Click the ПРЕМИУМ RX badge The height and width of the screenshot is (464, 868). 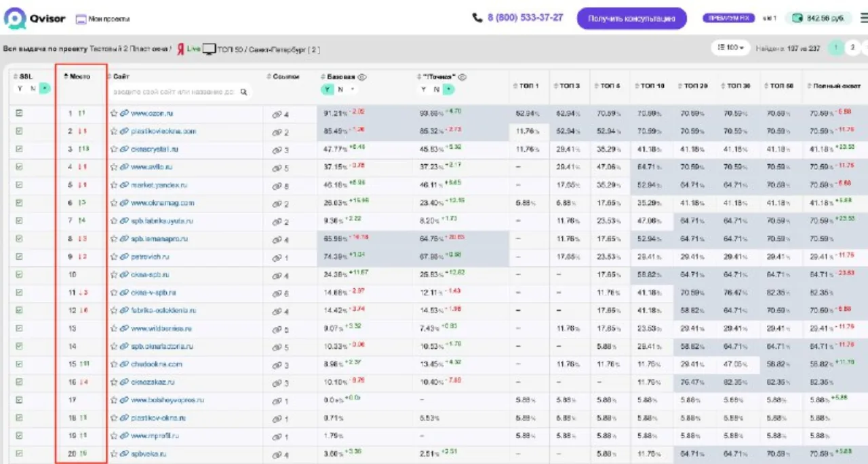click(729, 18)
